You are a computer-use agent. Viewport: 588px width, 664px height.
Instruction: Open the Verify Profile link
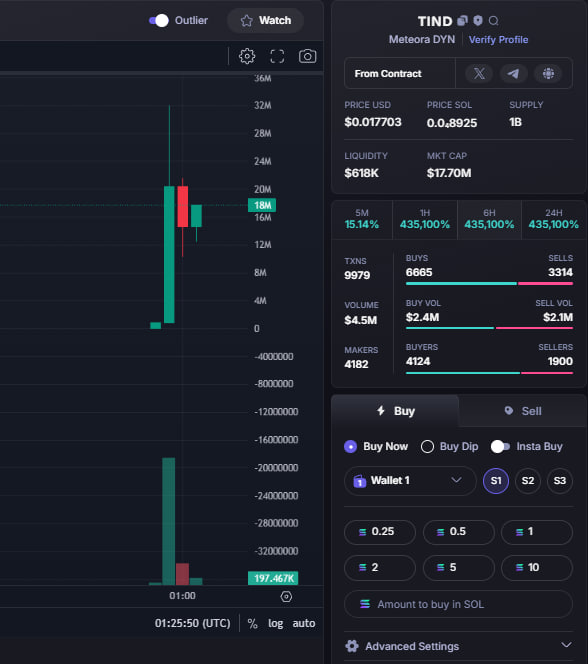pos(498,39)
